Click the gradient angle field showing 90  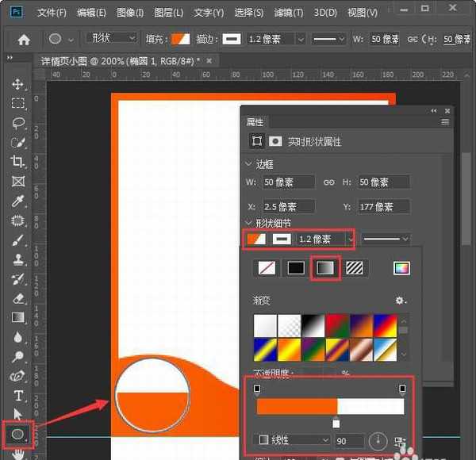point(350,439)
